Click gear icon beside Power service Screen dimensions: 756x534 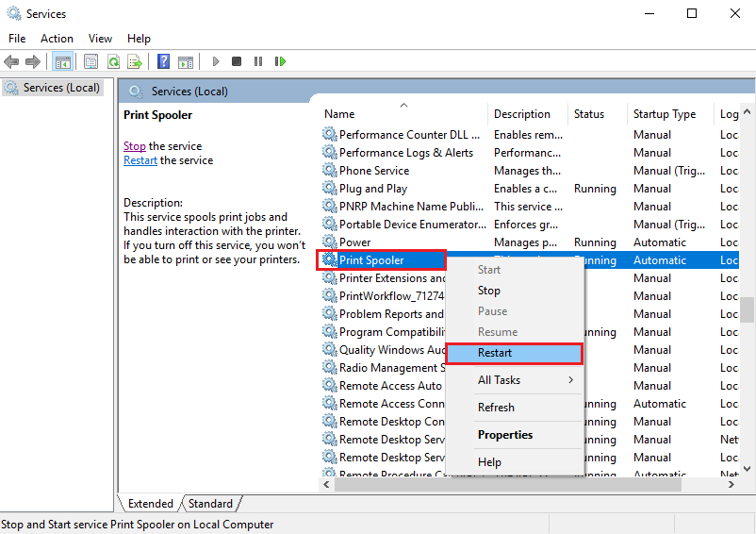(x=330, y=242)
